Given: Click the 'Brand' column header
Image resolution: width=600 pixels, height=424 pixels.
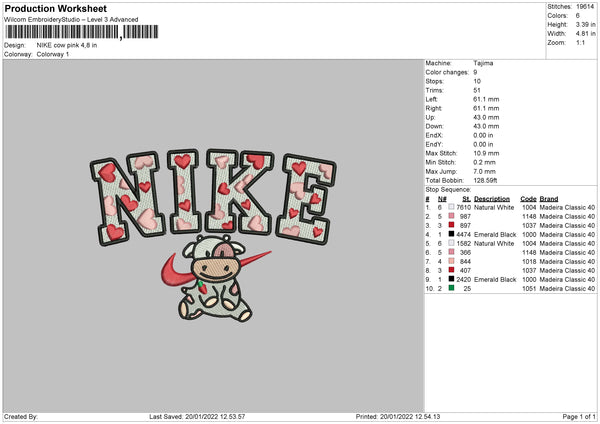Looking at the screenshot, I should click(549, 199).
